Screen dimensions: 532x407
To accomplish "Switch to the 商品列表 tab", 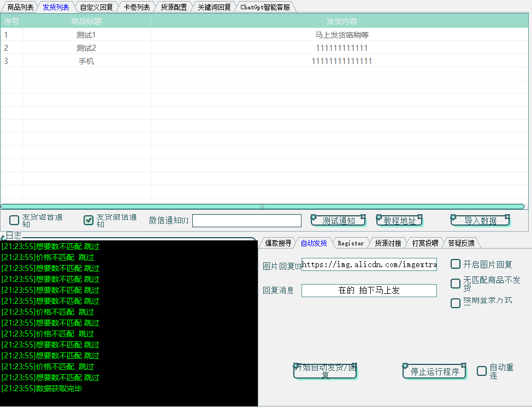I will pyautogui.click(x=20, y=7).
